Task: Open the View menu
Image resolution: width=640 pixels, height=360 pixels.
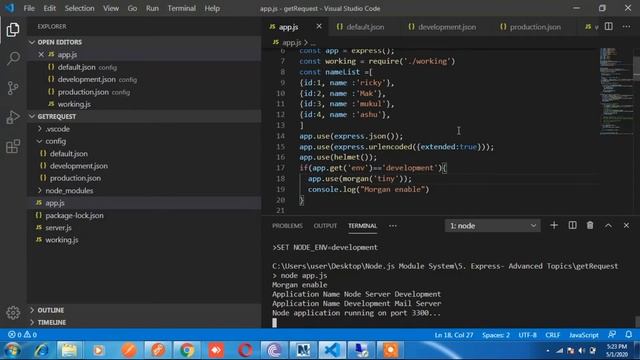Action: 111,8
